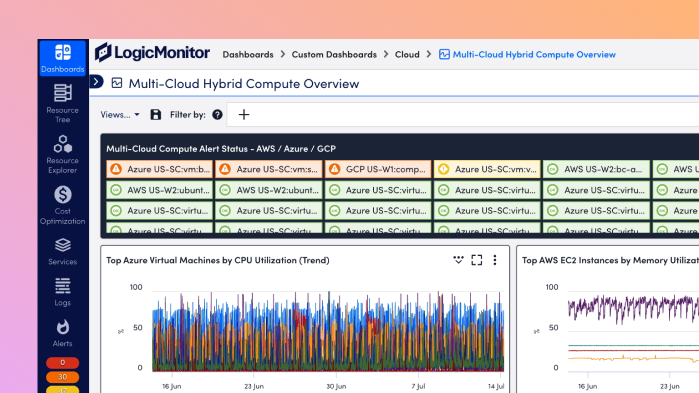Open Alerts in sidebar
699x393 pixels.
62,333
